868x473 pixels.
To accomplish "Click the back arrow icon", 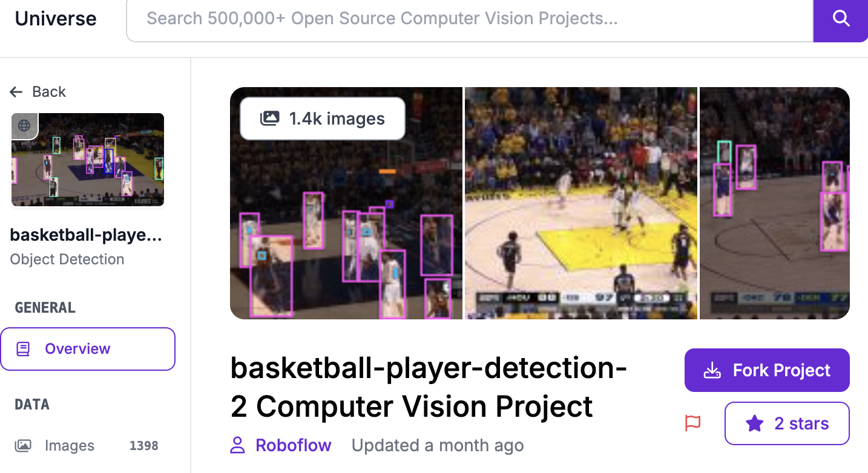I will pos(16,92).
